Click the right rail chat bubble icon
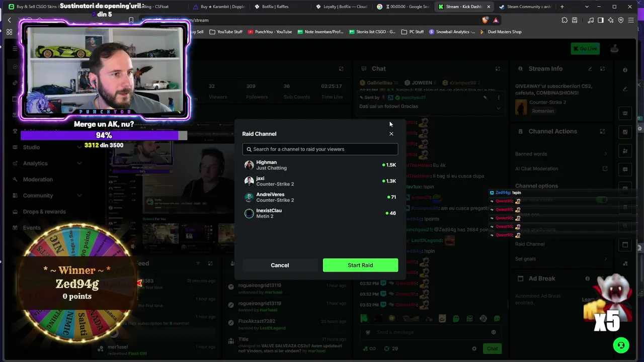The height and width of the screenshot is (362, 644). (x=625, y=169)
